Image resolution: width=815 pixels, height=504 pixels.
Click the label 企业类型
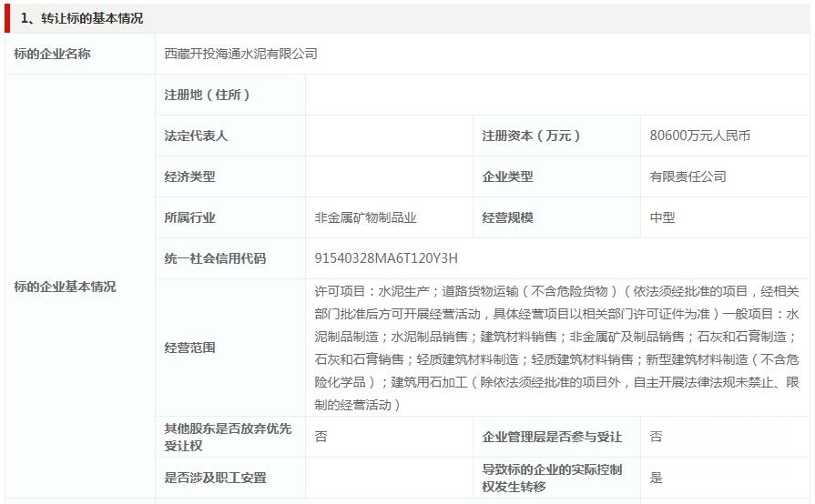tap(507, 177)
